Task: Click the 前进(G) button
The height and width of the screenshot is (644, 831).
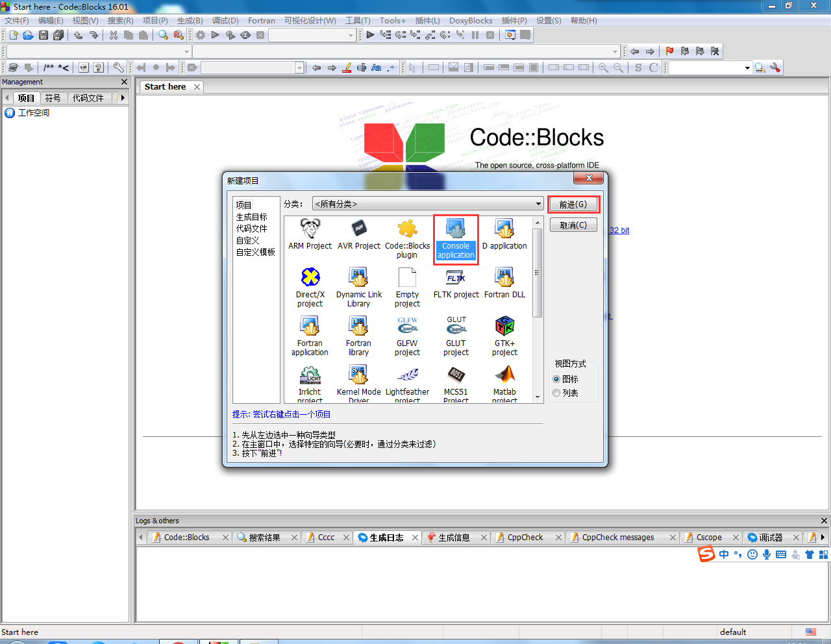Action: (573, 204)
